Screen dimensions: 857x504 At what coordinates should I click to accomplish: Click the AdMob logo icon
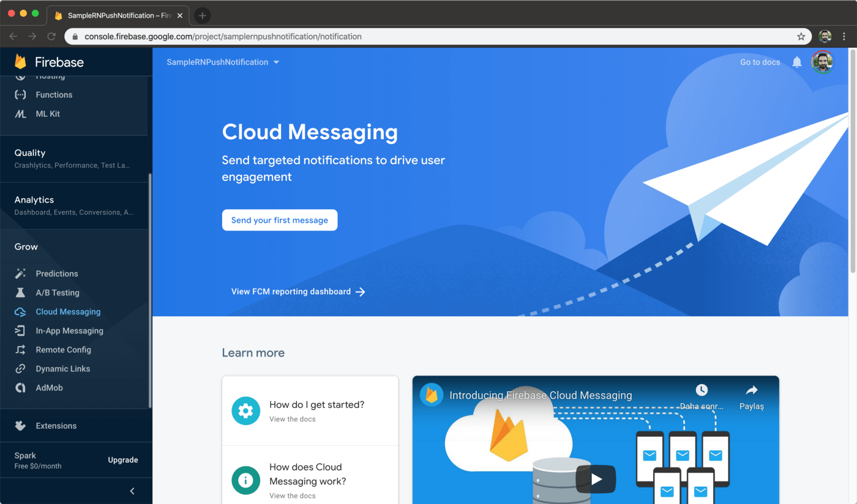pos(20,388)
